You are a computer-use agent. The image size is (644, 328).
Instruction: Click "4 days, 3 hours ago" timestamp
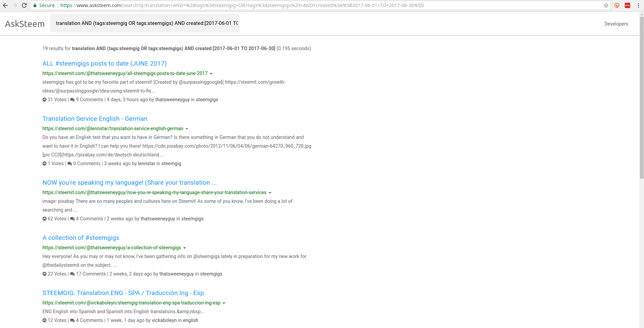127,100
